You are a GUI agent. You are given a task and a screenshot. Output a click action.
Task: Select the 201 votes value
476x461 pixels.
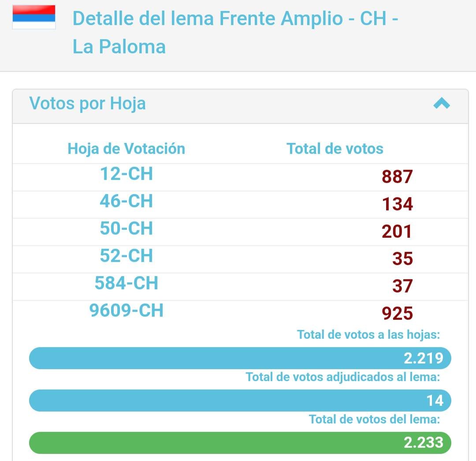(397, 231)
